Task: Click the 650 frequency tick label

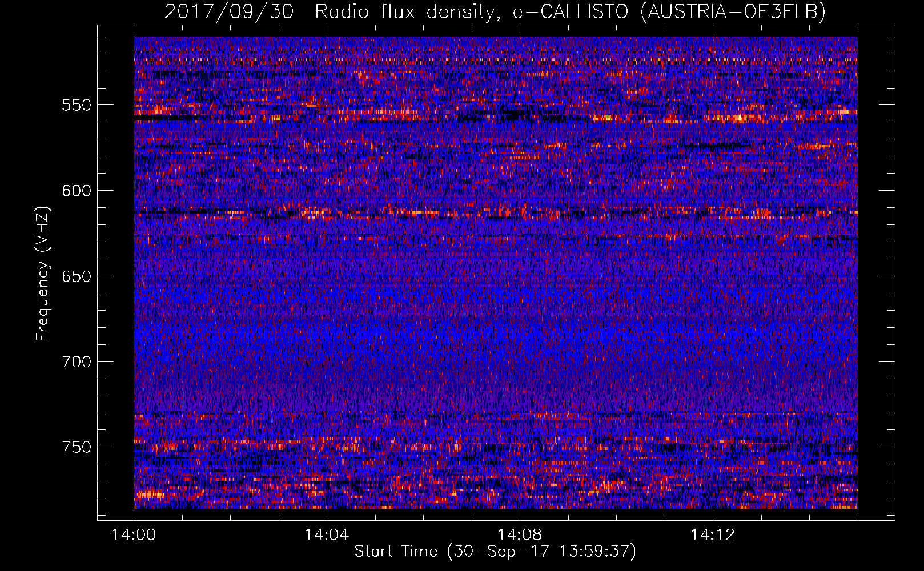Action: coord(77,276)
